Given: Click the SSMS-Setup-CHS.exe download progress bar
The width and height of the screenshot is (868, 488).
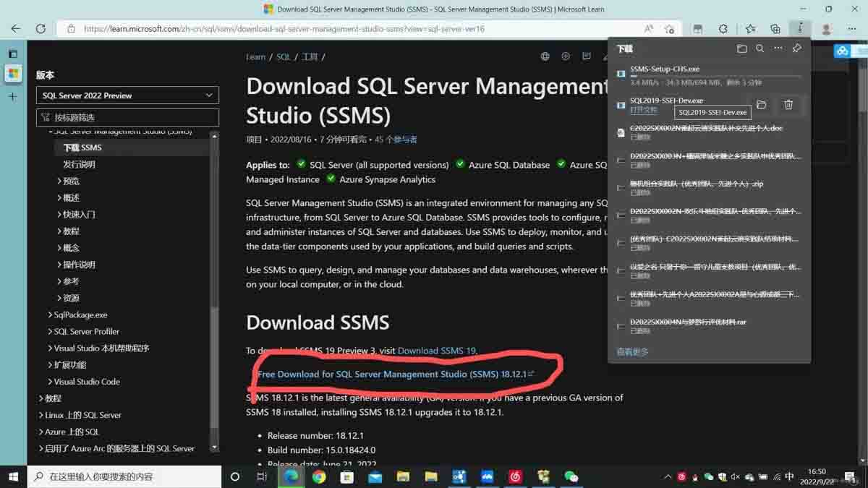Looking at the screenshot, I should click(x=715, y=76).
